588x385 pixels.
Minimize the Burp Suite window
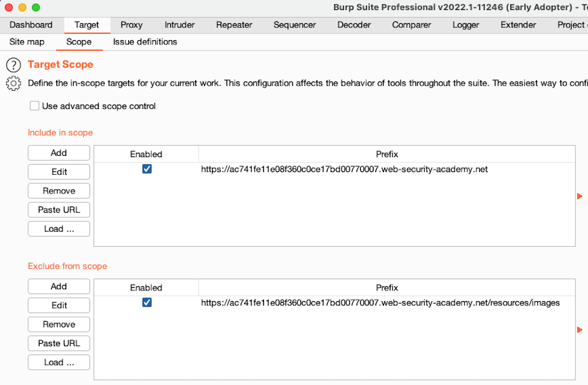[23, 8]
